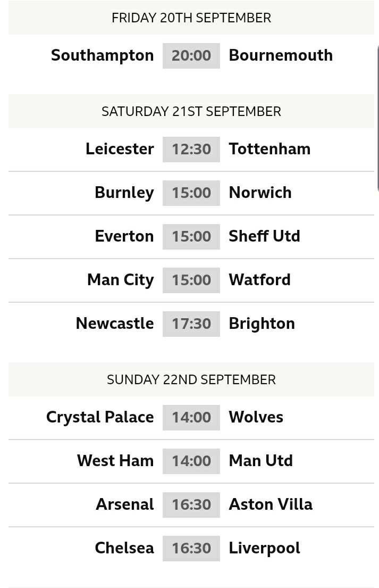This screenshot has width=379, height=588.
Task: Open the West Ham vs Man Utd match
Action: 191,461
